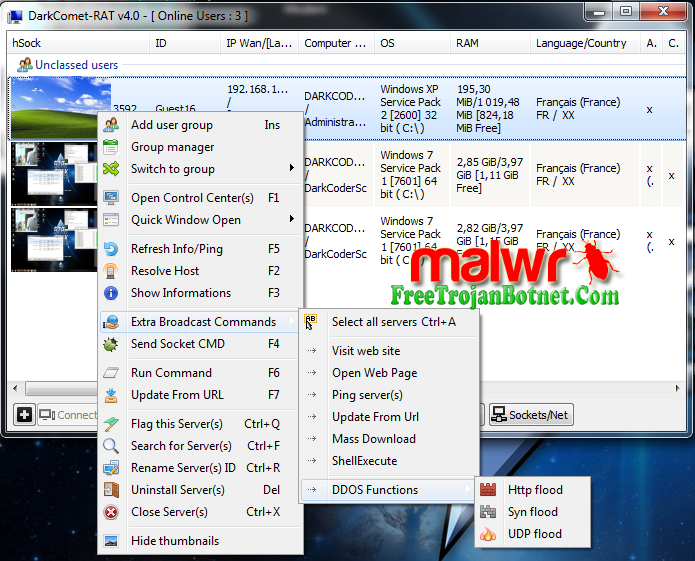The height and width of the screenshot is (561, 695).
Task: Select the second user's Windows 7 thumbnail
Action: pos(54,174)
